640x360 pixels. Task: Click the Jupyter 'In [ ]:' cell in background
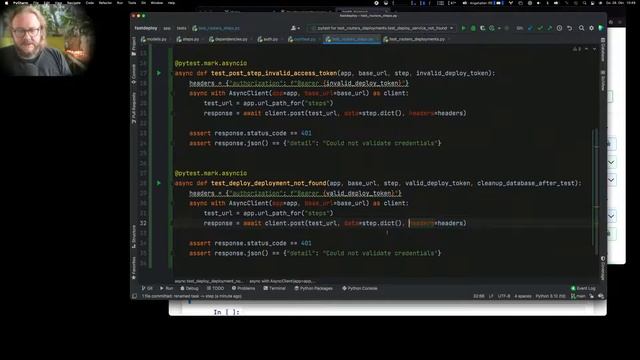(x=227, y=312)
